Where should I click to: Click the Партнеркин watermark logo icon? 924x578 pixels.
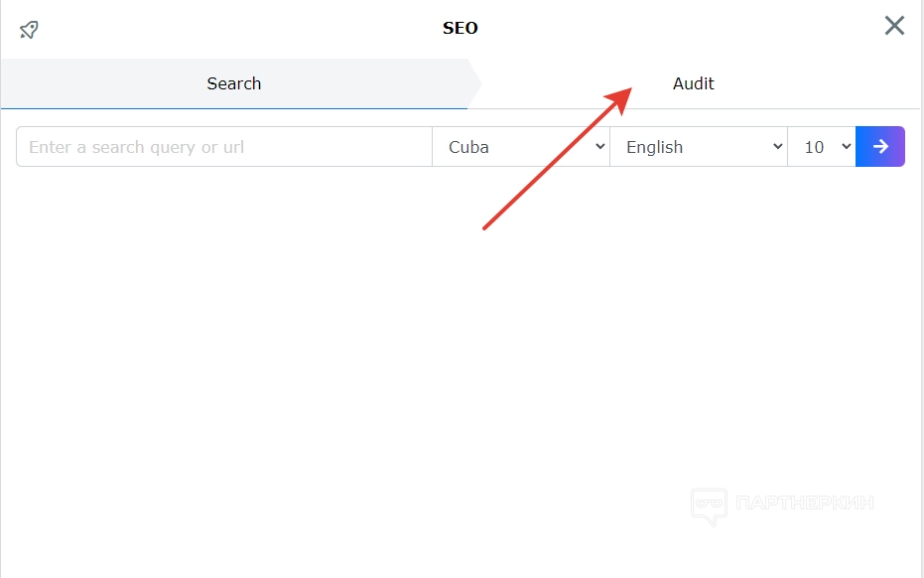click(x=709, y=506)
